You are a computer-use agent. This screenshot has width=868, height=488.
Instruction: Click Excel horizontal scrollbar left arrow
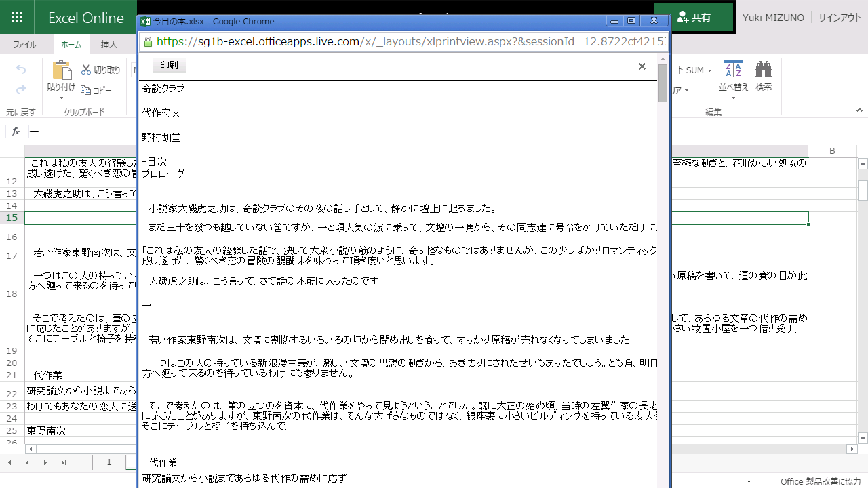[31, 449]
